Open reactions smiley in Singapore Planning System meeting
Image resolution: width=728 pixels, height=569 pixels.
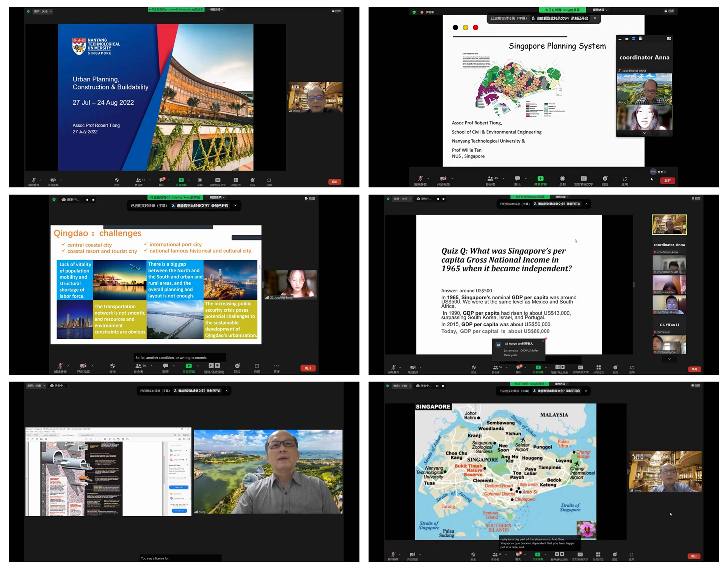pos(605,179)
